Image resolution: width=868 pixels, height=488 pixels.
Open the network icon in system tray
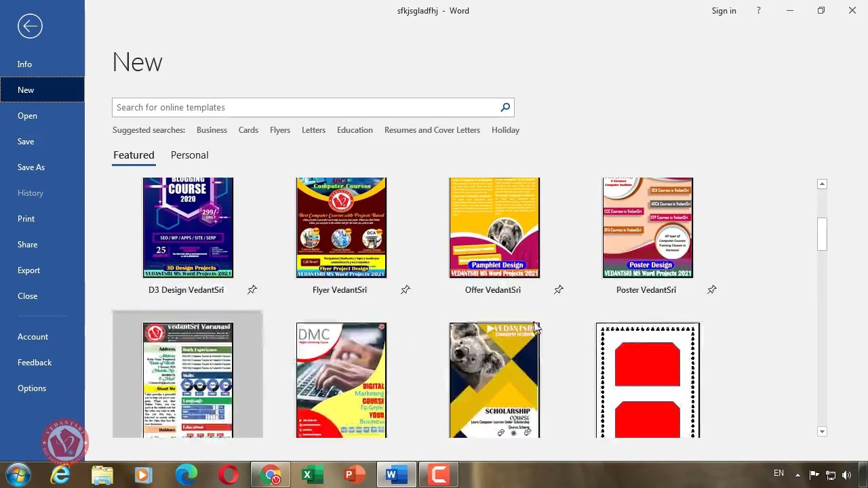[x=830, y=475]
